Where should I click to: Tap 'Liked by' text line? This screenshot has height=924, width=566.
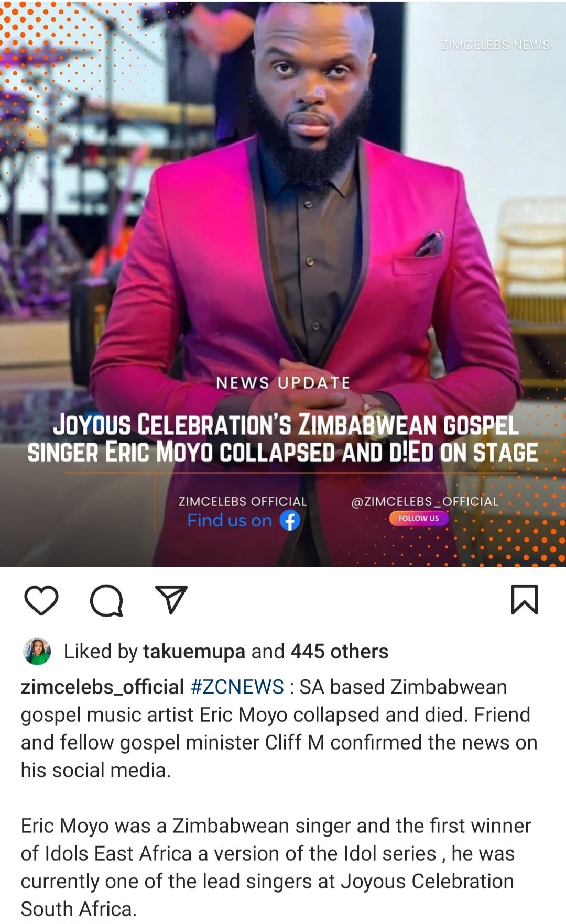[x=226, y=652]
